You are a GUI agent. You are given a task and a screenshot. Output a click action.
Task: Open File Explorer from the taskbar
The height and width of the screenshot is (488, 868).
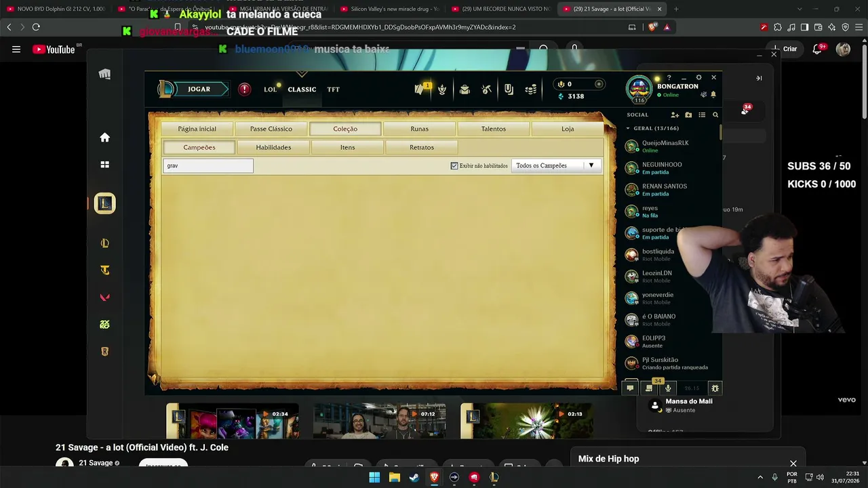pyautogui.click(x=394, y=477)
